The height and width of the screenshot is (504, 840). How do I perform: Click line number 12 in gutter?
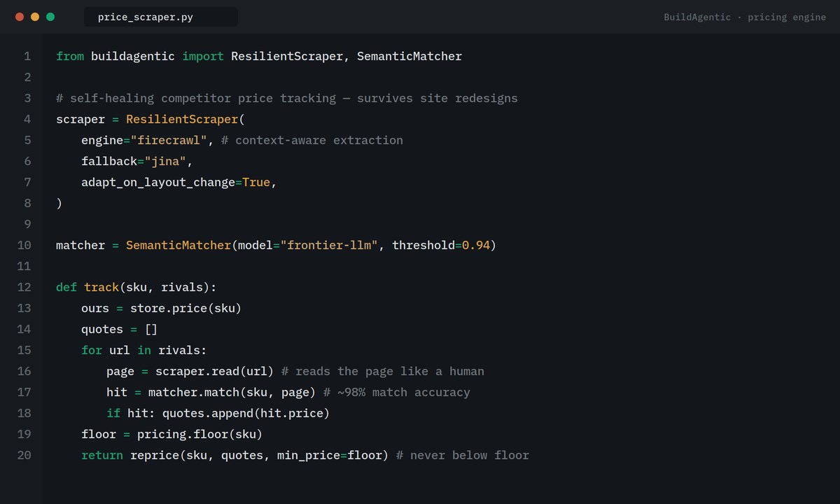coord(24,287)
